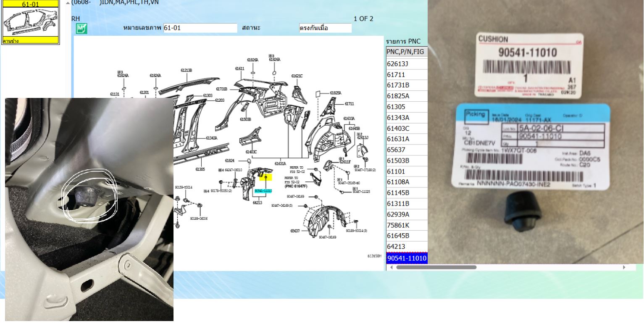644x324 pixels.
Task: Click the green M illustration icon
Action: (81, 29)
